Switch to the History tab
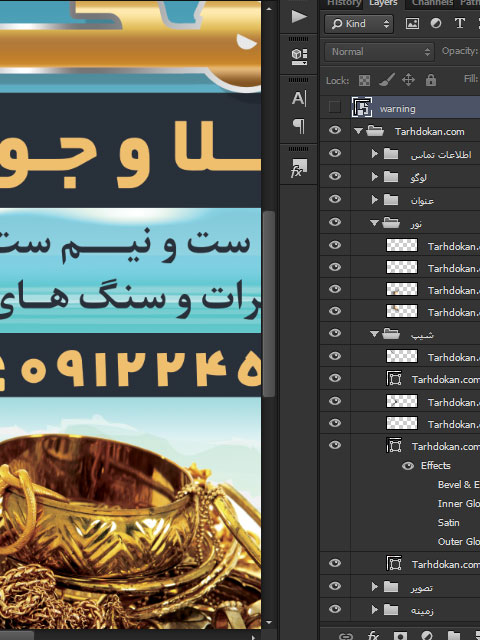Image resolution: width=480 pixels, height=640 pixels. click(x=344, y=3)
